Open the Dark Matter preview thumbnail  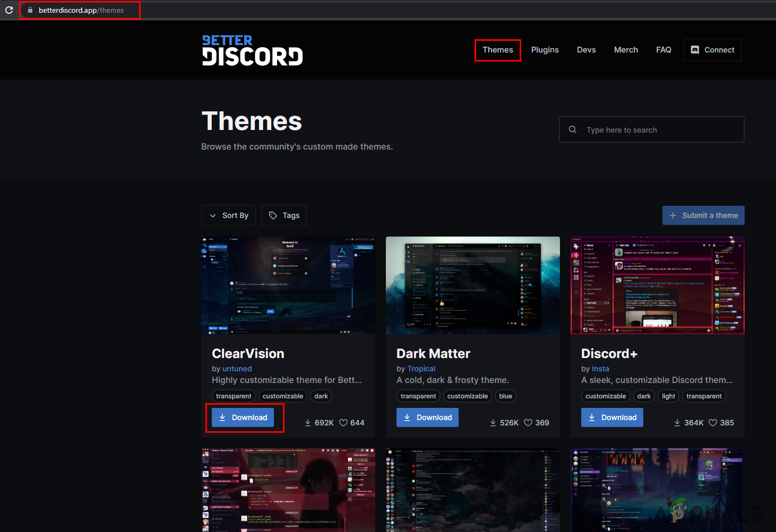pyautogui.click(x=473, y=285)
